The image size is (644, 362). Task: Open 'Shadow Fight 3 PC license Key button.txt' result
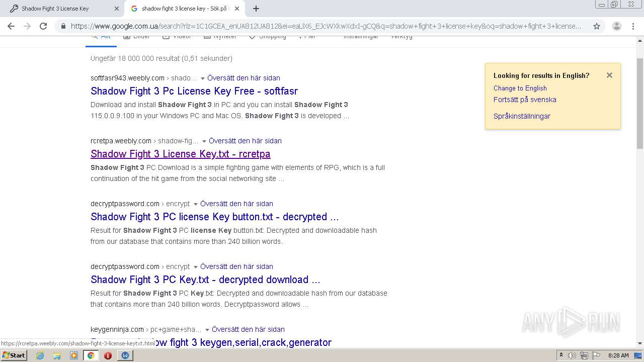(215, 217)
